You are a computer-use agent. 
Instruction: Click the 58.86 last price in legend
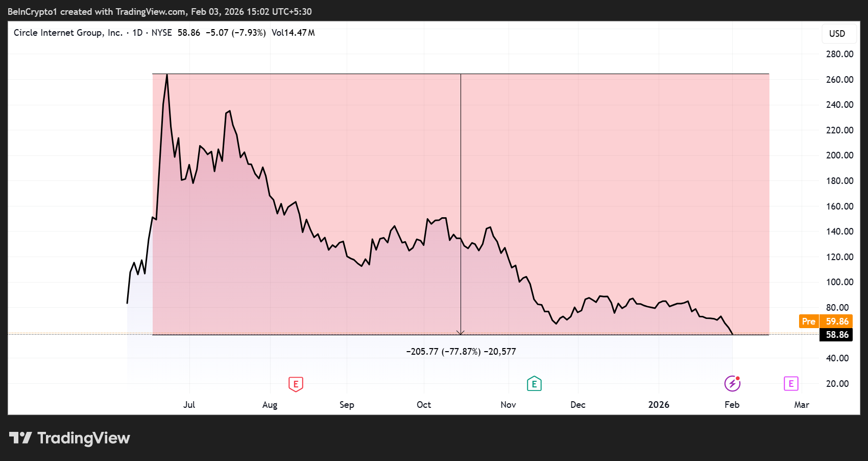[x=189, y=33]
